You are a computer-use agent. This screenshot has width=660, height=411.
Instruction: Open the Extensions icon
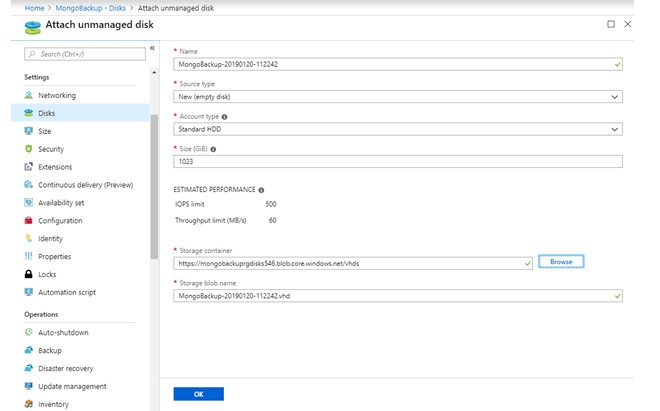29,167
